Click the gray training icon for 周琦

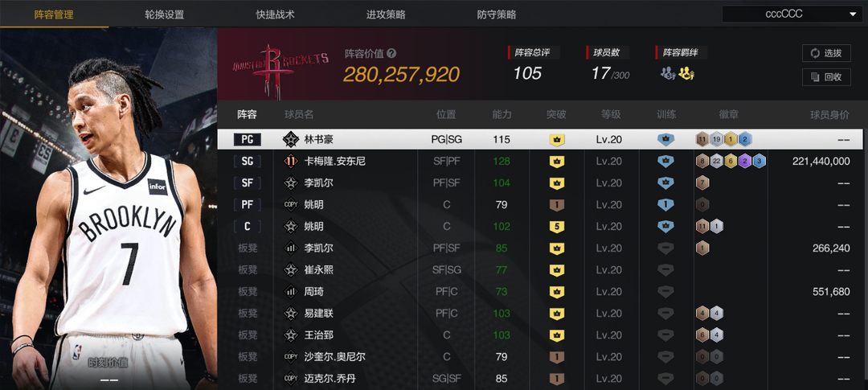(x=665, y=292)
